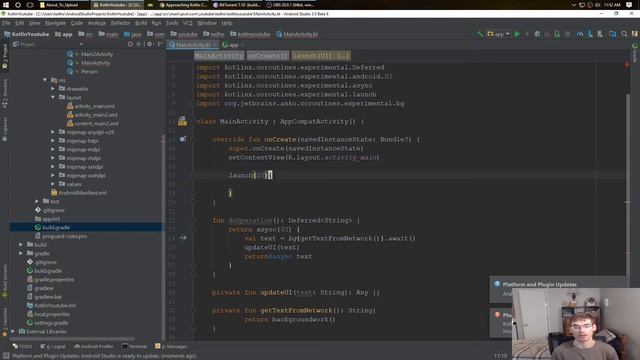Click the hide Project panel icon

[160, 44]
